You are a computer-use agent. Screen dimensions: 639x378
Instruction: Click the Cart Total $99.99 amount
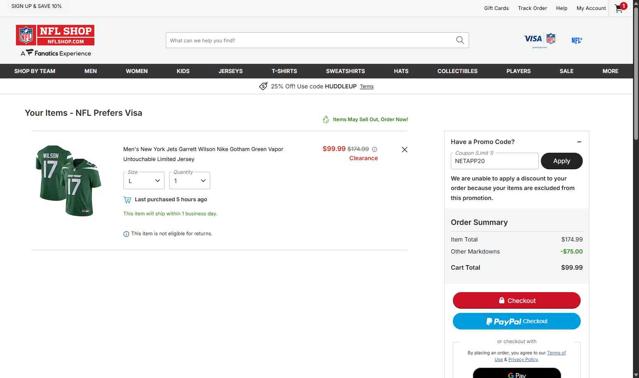(572, 268)
